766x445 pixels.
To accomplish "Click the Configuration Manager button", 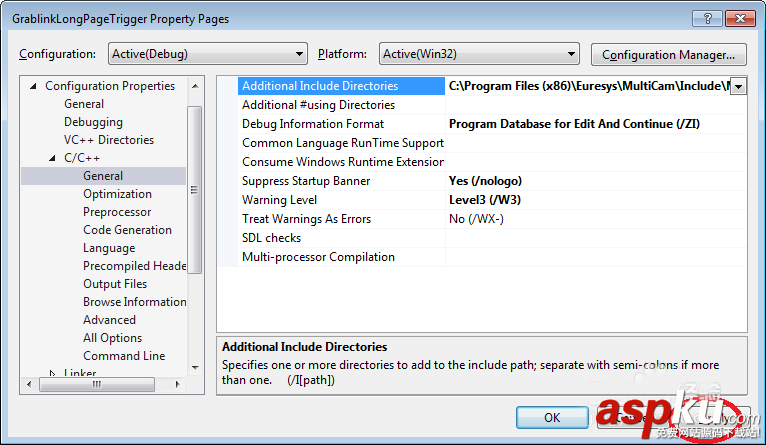I will (669, 54).
